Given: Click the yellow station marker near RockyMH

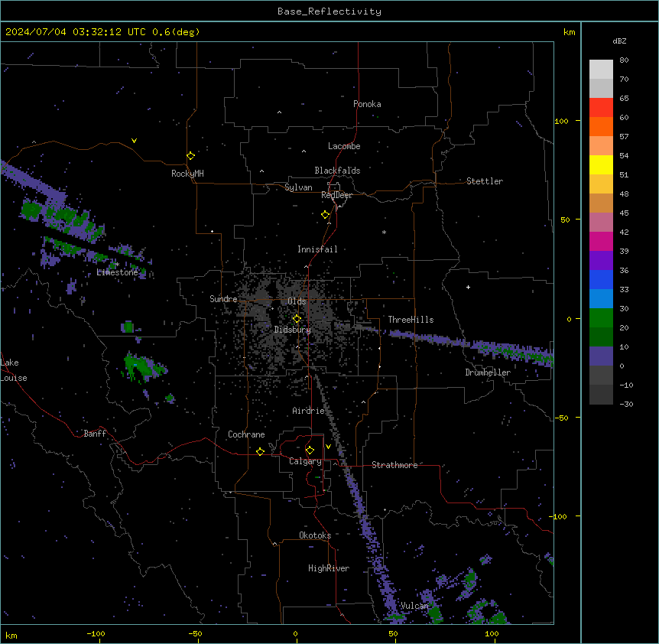Looking at the screenshot, I should point(190,155).
